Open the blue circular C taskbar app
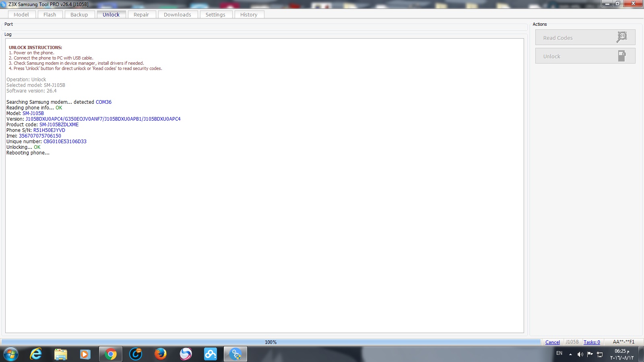Screen dimensions: 644x362 [136, 354]
